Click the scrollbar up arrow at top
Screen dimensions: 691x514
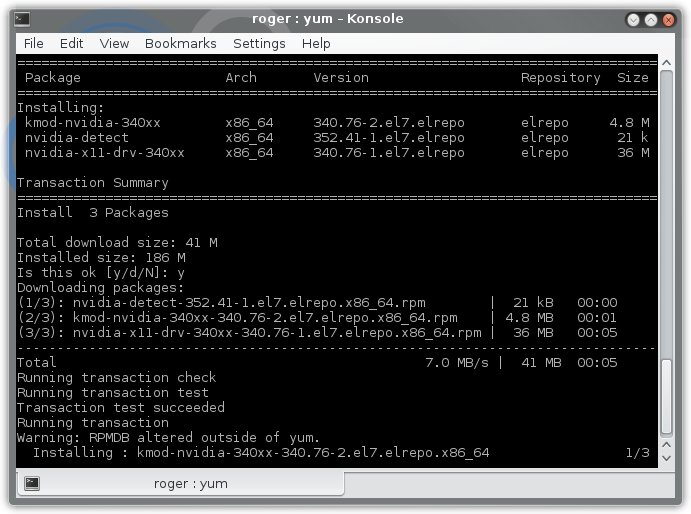[667, 63]
